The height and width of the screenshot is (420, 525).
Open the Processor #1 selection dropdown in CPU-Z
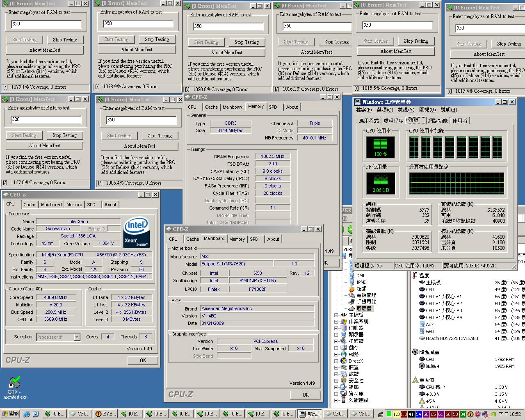pyautogui.click(x=77, y=337)
